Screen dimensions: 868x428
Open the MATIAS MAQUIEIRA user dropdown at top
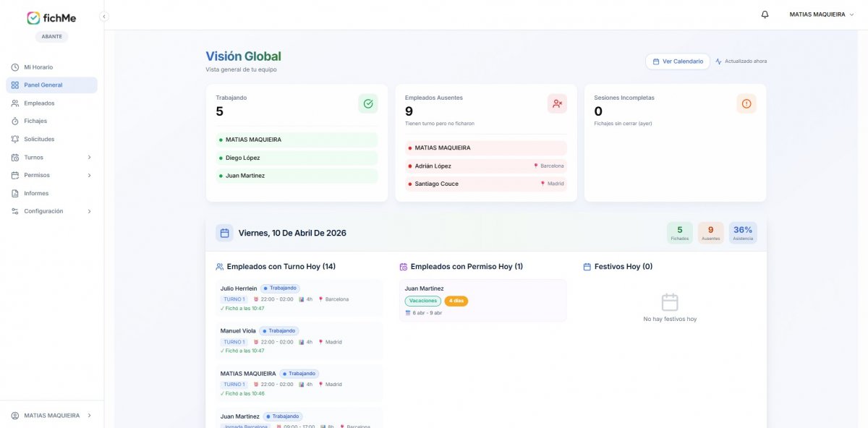click(821, 14)
